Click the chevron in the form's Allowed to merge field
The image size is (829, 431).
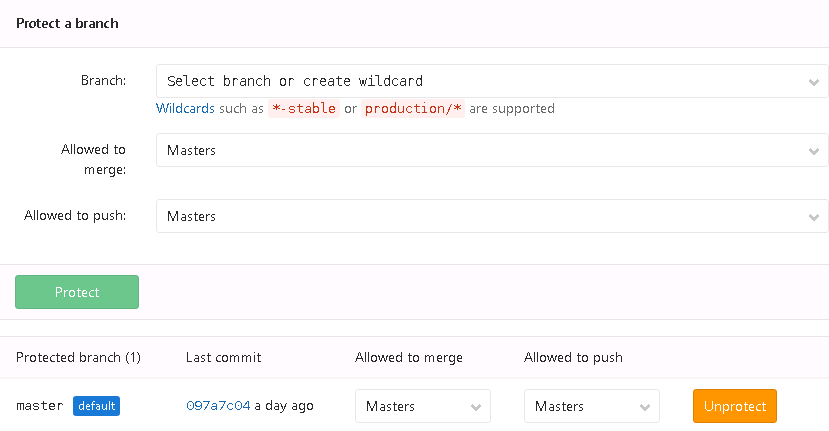pyautogui.click(x=814, y=151)
